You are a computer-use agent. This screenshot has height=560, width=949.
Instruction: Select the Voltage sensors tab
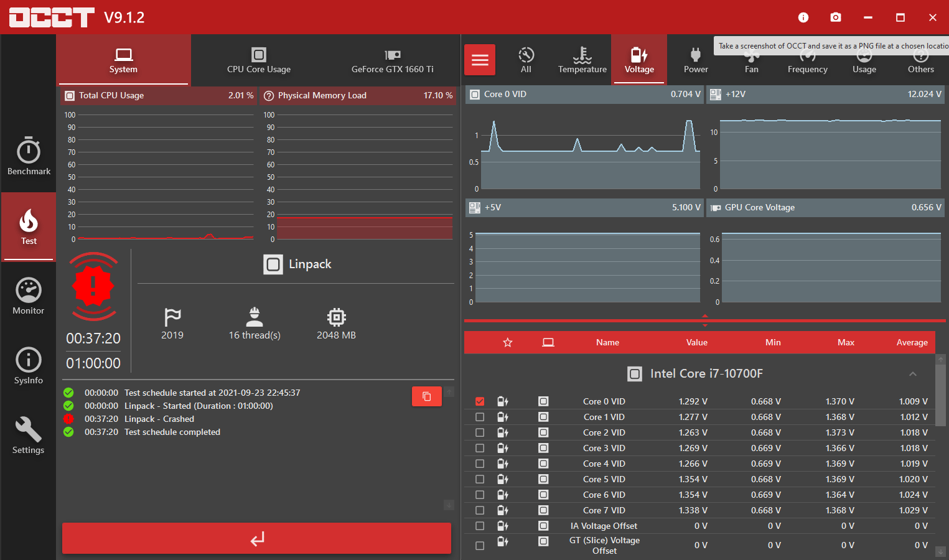click(x=639, y=60)
